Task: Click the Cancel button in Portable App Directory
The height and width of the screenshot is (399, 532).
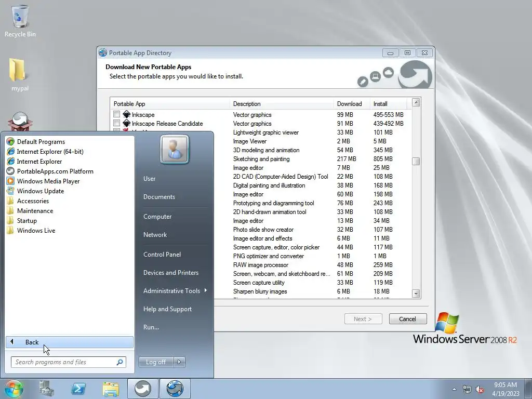Action: point(407,319)
